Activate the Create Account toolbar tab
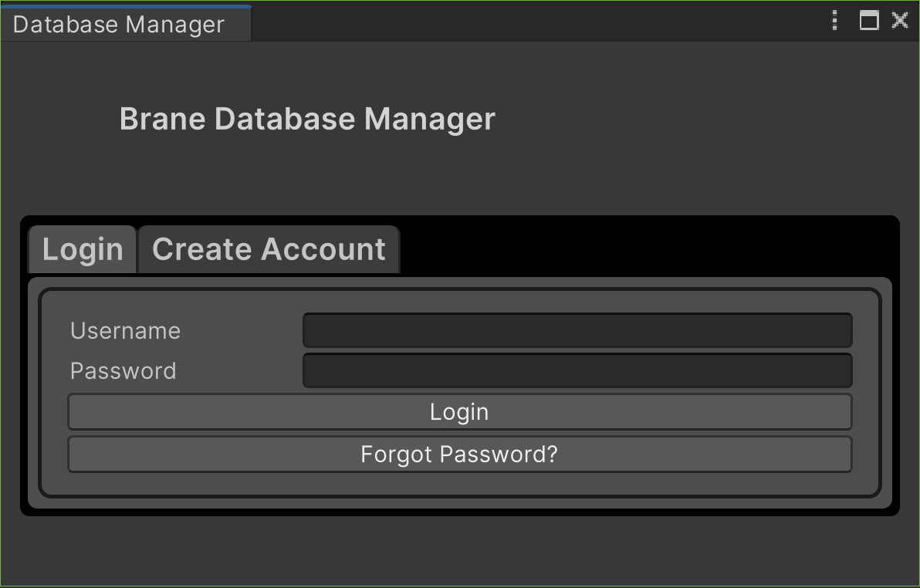Screen dimensions: 920x588 click(269, 248)
